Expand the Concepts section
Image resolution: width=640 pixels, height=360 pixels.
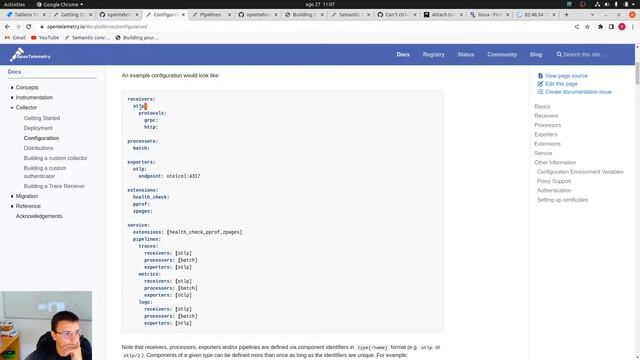(12, 87)
